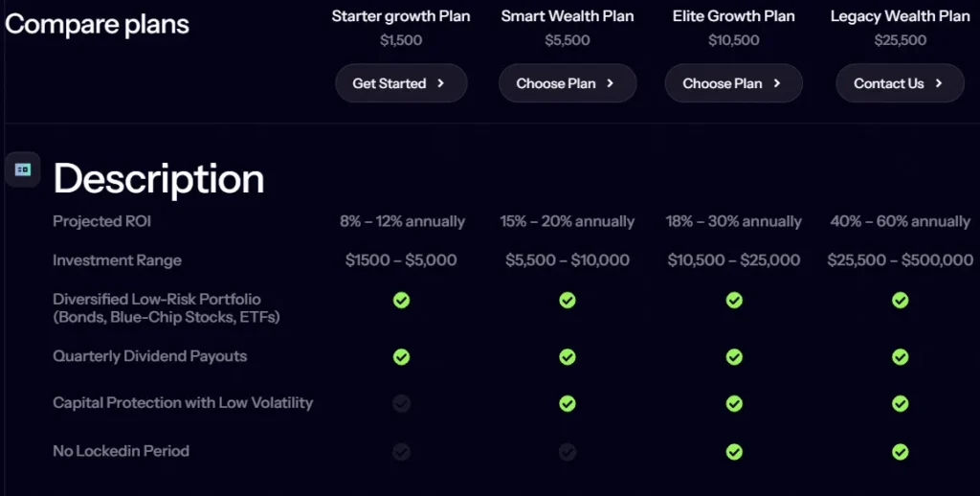The height and width of the screenshot is (496, 980).
Task: Click Elite Growth No Lockedin Period checkmark
Action: (x=734, y=451)
